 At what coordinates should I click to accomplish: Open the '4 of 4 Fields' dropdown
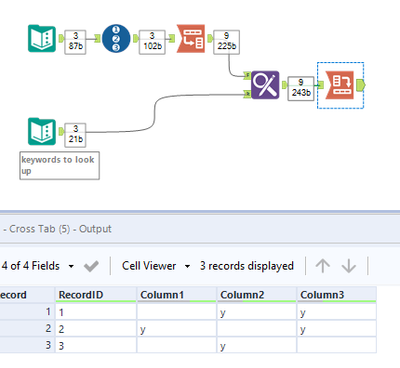(37, 266)
